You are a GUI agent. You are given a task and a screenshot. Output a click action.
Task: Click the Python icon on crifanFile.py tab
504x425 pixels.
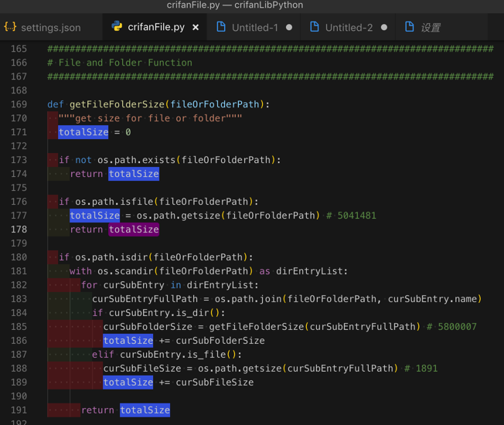[x=117, y=27]
